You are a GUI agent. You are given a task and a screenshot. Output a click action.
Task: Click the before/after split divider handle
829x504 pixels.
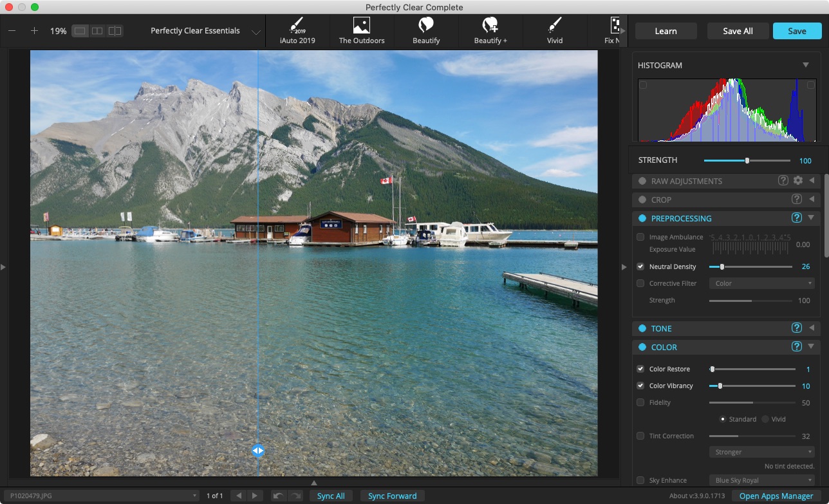click(257, 451)
